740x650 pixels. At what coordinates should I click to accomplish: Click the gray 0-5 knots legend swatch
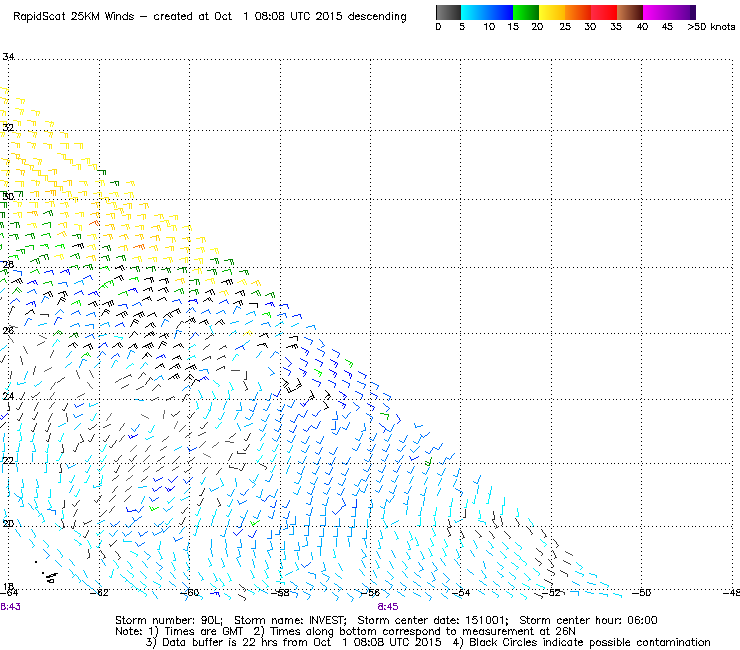pyautogui.click(x=448, y=12)
